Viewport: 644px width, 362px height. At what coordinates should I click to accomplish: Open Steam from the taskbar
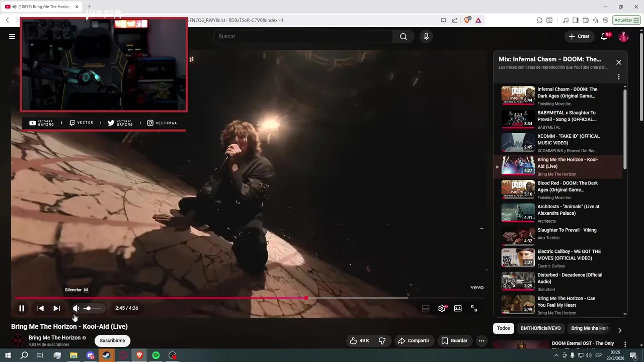pyautogui.click(x=107, y=355)
